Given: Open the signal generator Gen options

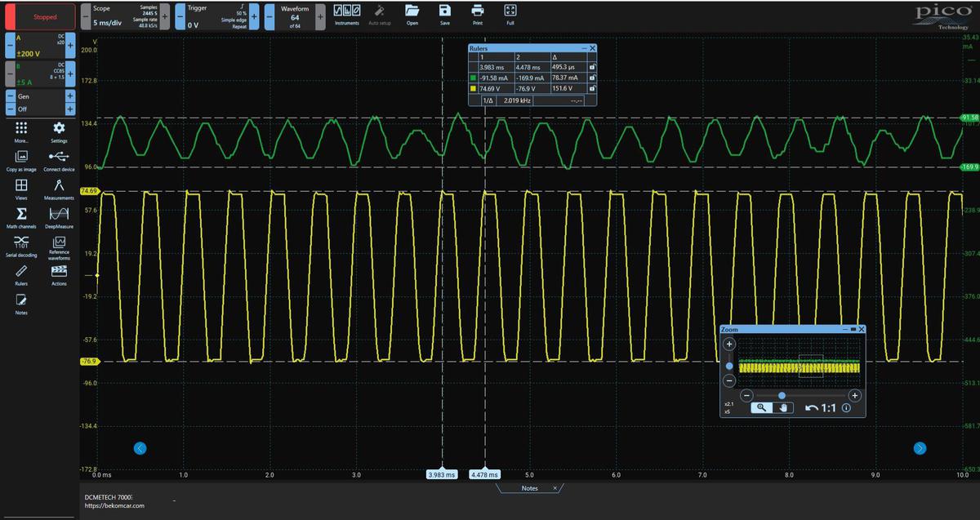Looking at the screenshot, I should 38,97.
